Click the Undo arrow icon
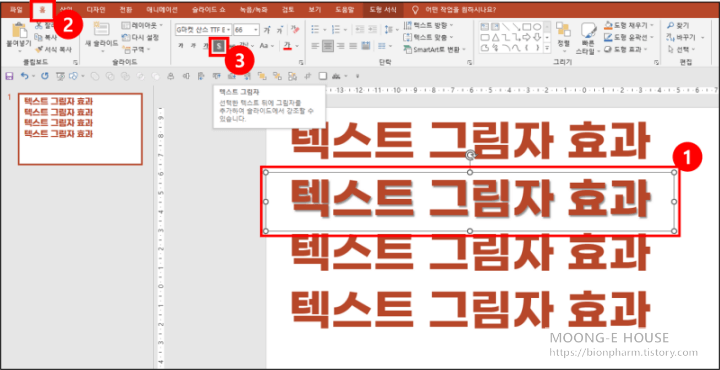Viewport: 720px width, 370px height. pos(24,76)
